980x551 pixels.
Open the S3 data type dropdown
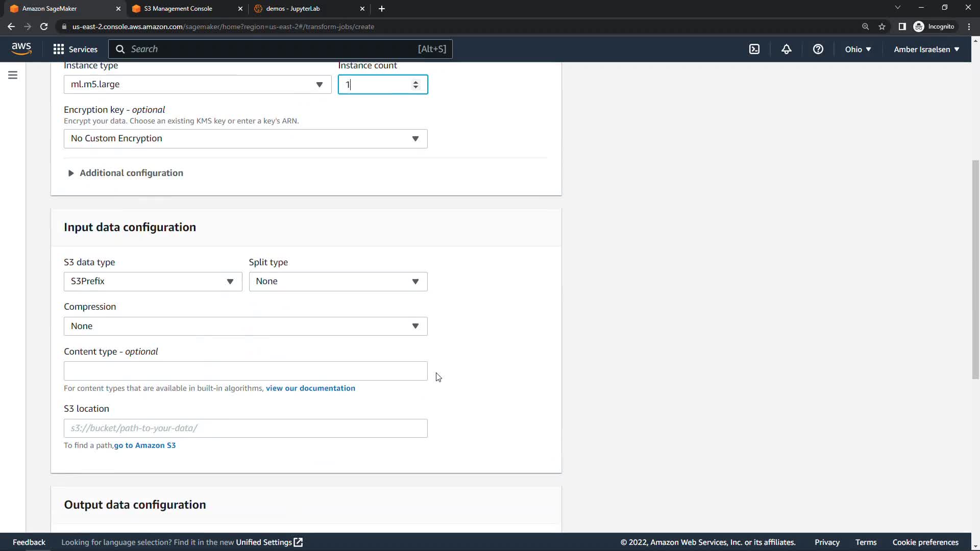coord(153,282)
